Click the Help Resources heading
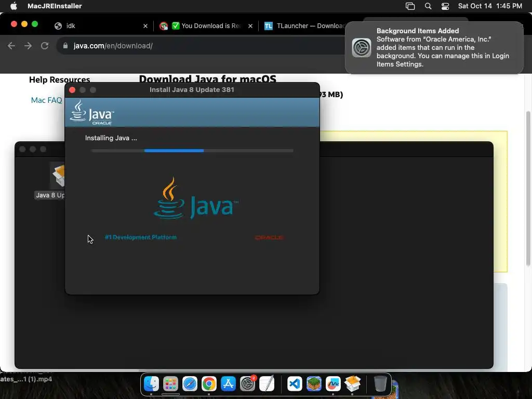The width and height of the screenshot is (532, 399). (x=59, y=79)
